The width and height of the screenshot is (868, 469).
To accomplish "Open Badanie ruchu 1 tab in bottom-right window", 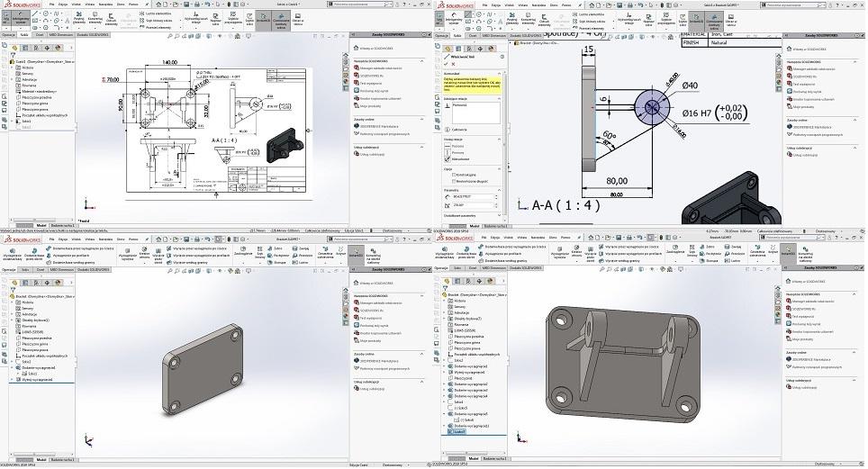I will [494, 458].
